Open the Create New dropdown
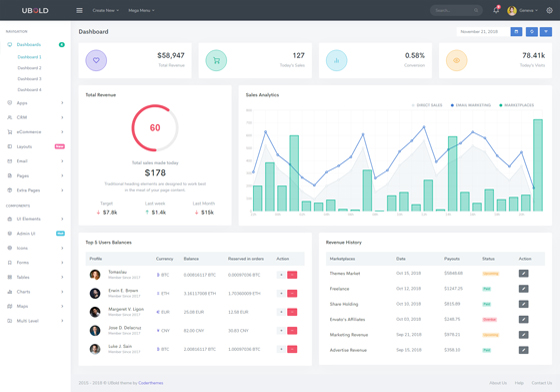560x392 pixels. tap(105, 10)
